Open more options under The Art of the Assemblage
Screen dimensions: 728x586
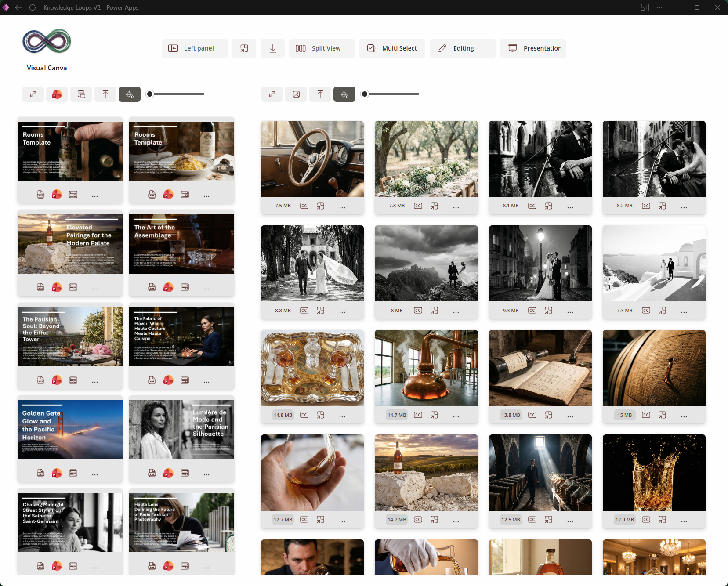(x=206, y=289)
